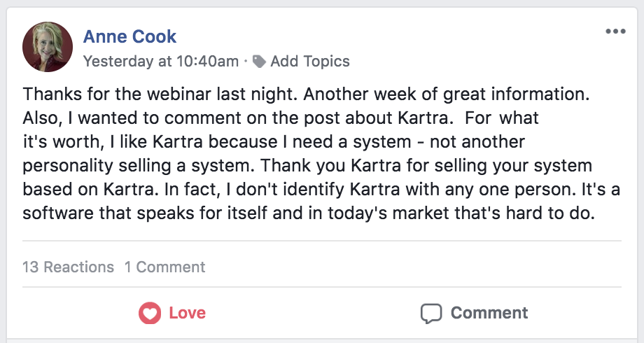Toggle the Love reaction label
This screenshot has width=644, height=343.
[x=188, y=313]
